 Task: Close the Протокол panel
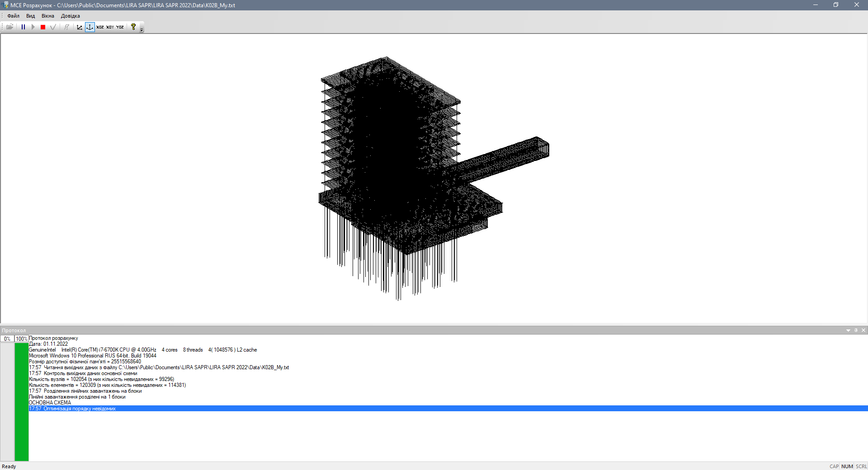click(863, 330)
